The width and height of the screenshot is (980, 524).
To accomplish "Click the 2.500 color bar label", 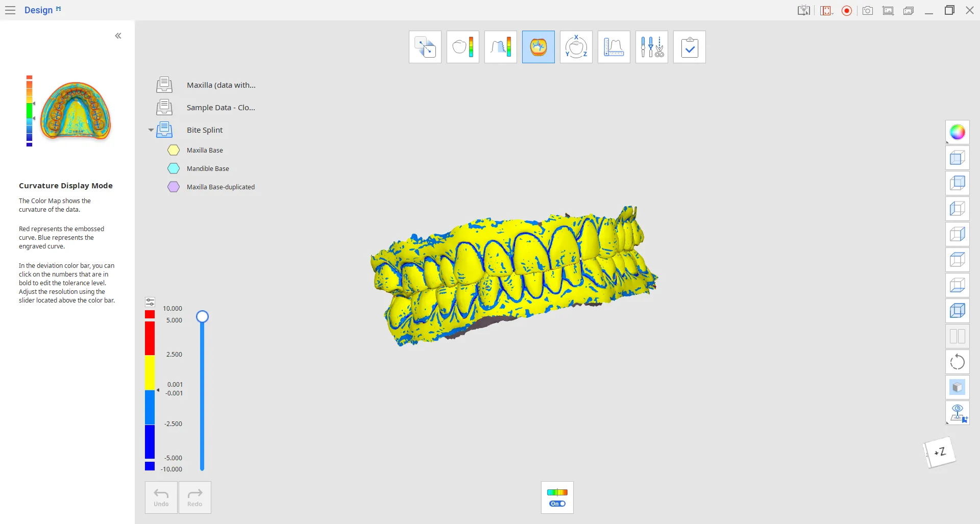I will [x=174, y=355].
